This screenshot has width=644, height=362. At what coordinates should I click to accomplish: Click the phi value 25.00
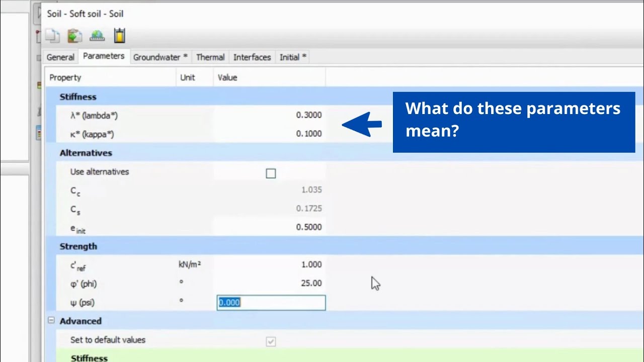click(x=270, y=284)
